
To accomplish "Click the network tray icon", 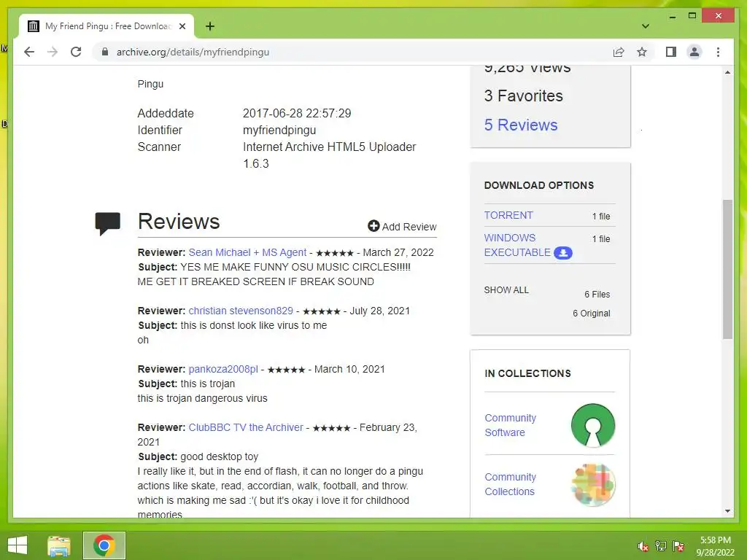I will tap(660, 546).
